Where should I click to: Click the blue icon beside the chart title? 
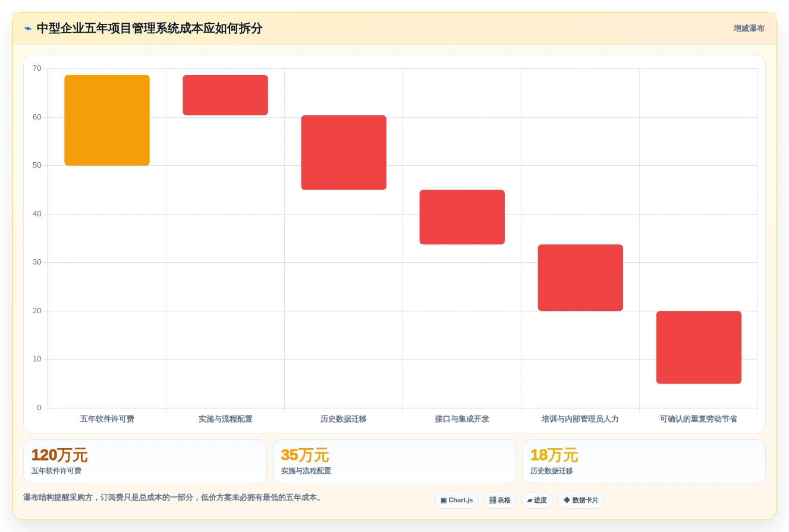[x=28, y=29]
